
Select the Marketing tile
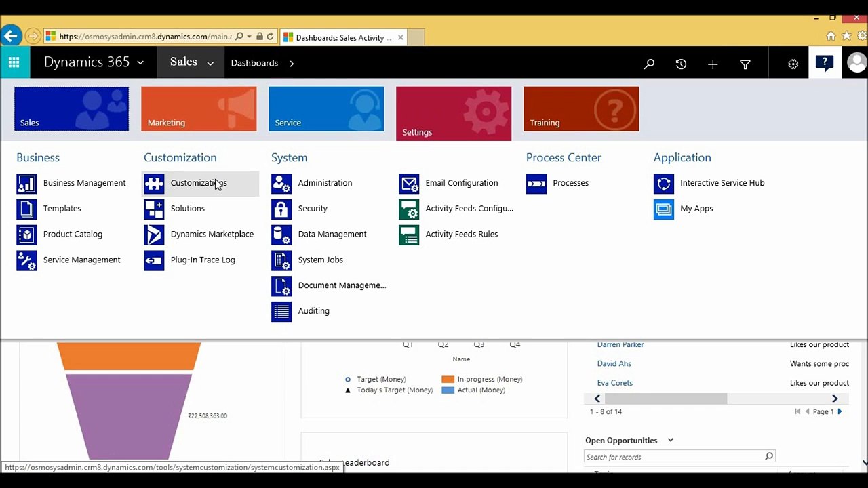point(199,108)
